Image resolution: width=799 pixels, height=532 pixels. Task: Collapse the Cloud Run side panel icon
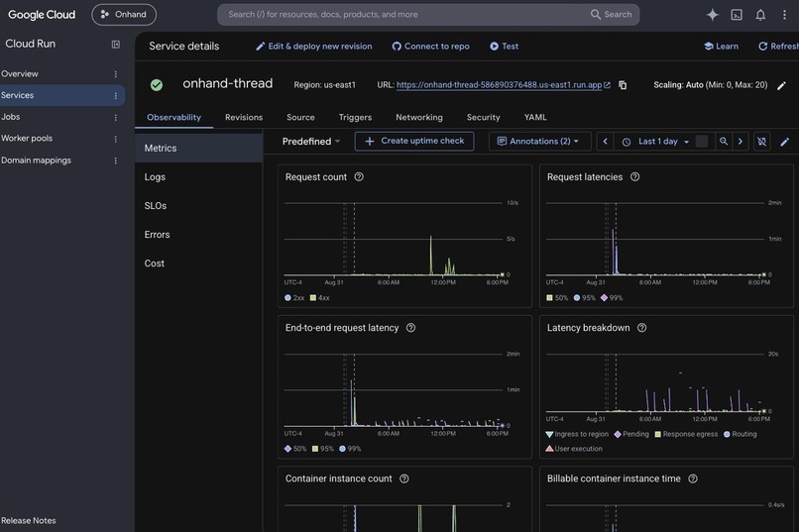coord(116,45)
